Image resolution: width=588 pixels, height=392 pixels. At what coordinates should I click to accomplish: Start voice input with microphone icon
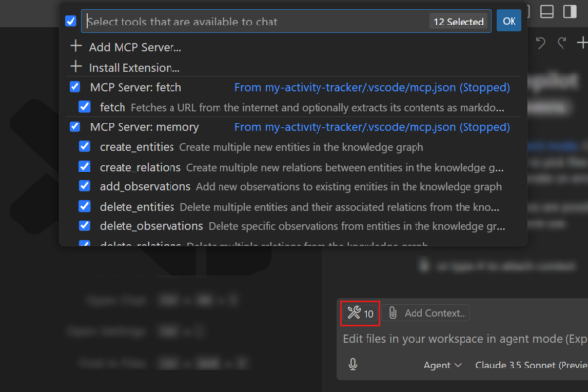coord(352,365)
